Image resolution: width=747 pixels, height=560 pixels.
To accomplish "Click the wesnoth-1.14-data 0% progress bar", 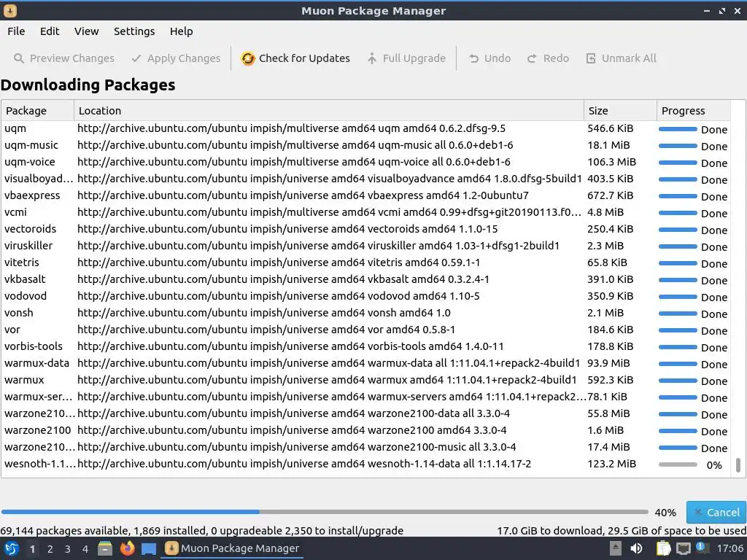I will pos(678,464).
